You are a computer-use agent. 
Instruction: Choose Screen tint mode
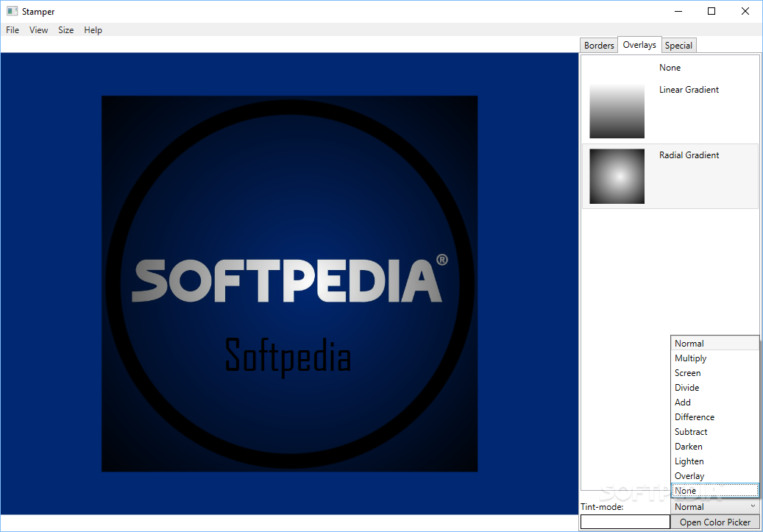[715, 373]
